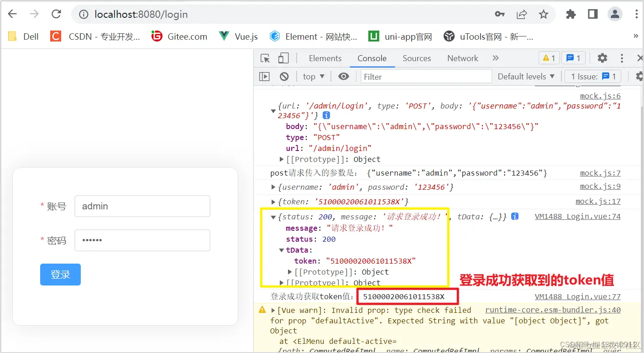View site information icon in address bar
Viewport: 644px width, 353px height.
(x=84, y=15)
